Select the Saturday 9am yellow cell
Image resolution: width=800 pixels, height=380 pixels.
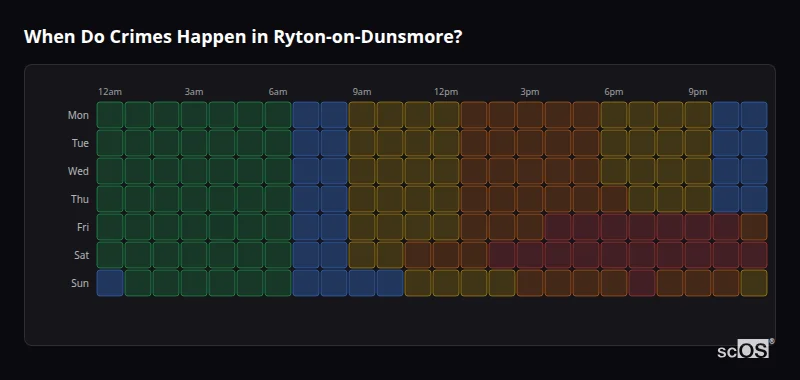click(x=362, y=255)
